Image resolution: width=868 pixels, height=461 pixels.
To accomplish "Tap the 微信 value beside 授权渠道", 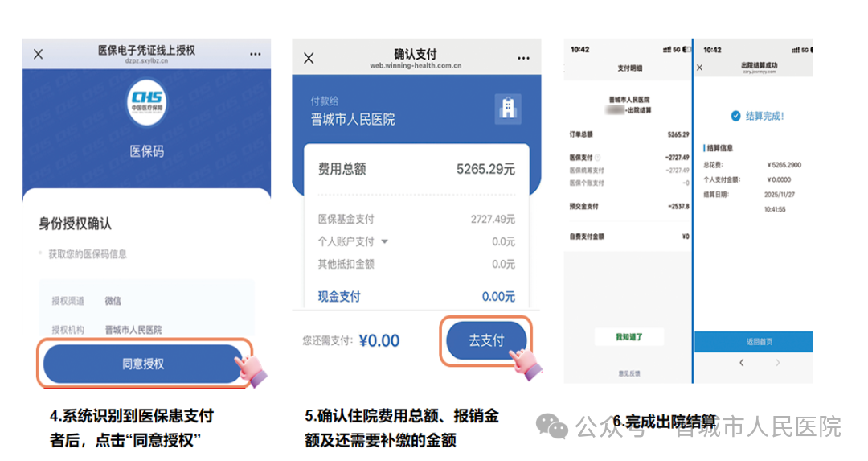I will click(x=113, y=301).
